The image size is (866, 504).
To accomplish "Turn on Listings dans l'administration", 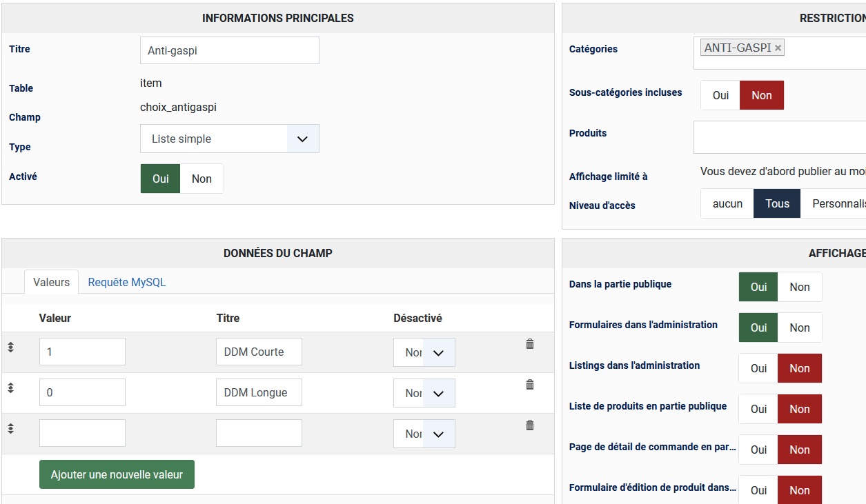I will (758, 368).
